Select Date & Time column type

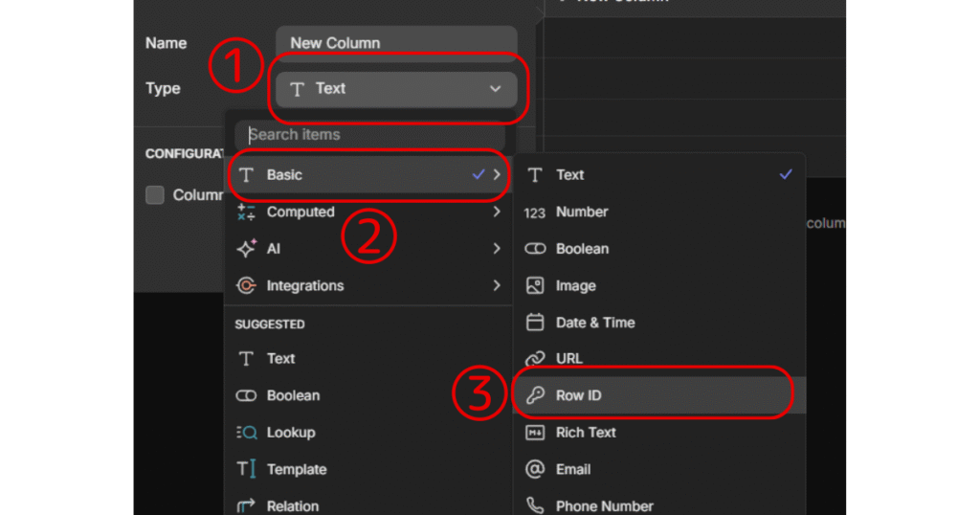coord(659,323)
